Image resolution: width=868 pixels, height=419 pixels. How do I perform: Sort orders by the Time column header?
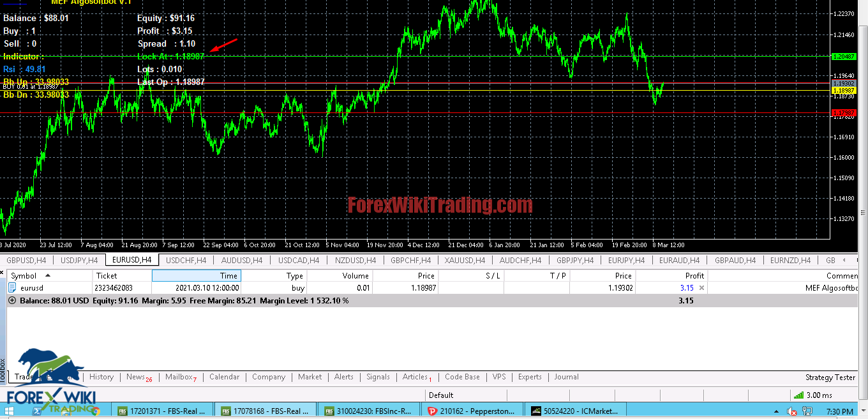click(x=197, y=276)
